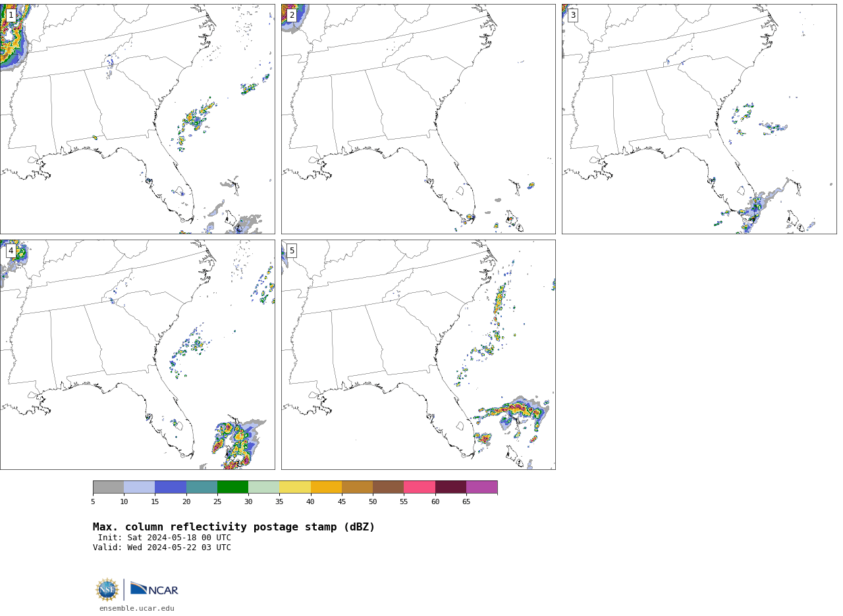
Task: Click the gray 5-10 dBZ swatch
Action: [x=108, y=487]
